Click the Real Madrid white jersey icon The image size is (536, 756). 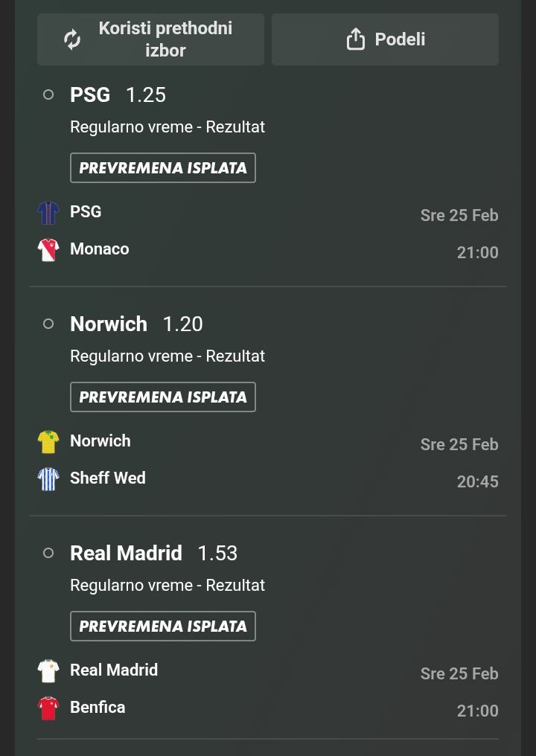point(48,671)
